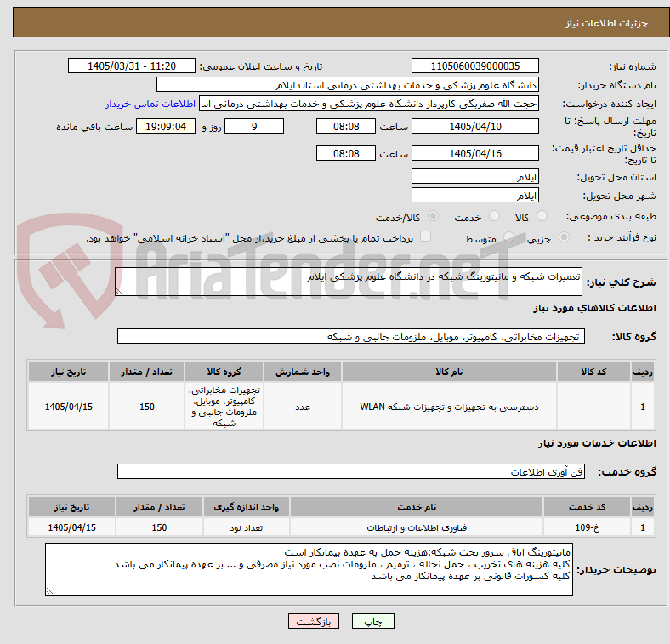Click the price validity time 08:08 field
Image resolution: width=670 pixels, height=644 pixels.
(346, 153)
